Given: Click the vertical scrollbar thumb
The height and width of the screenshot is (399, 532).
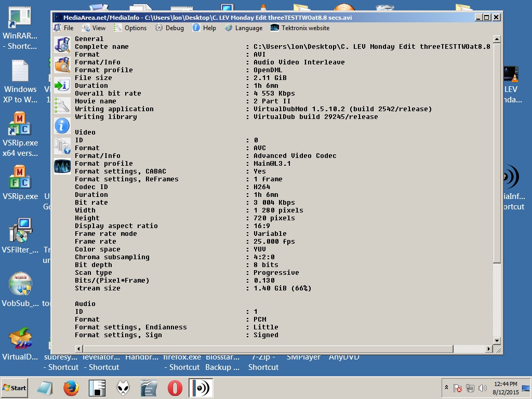Looking at the screenshot, I should 497,153.
